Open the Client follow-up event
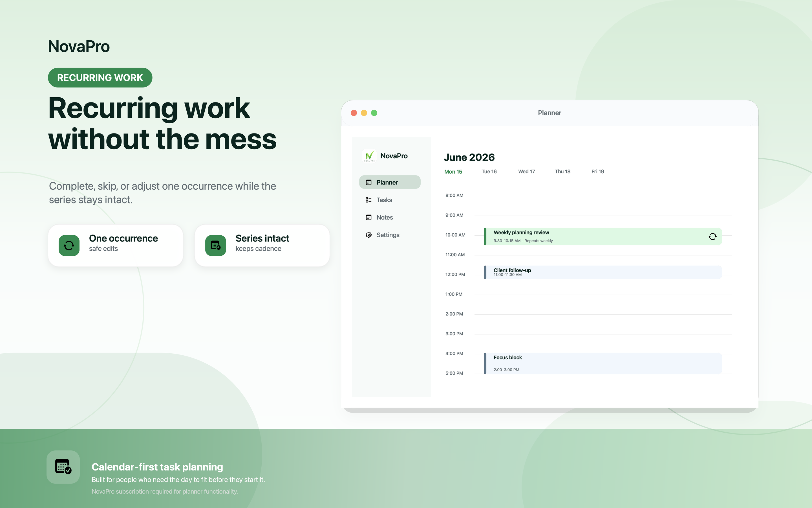 pos(603,272)
